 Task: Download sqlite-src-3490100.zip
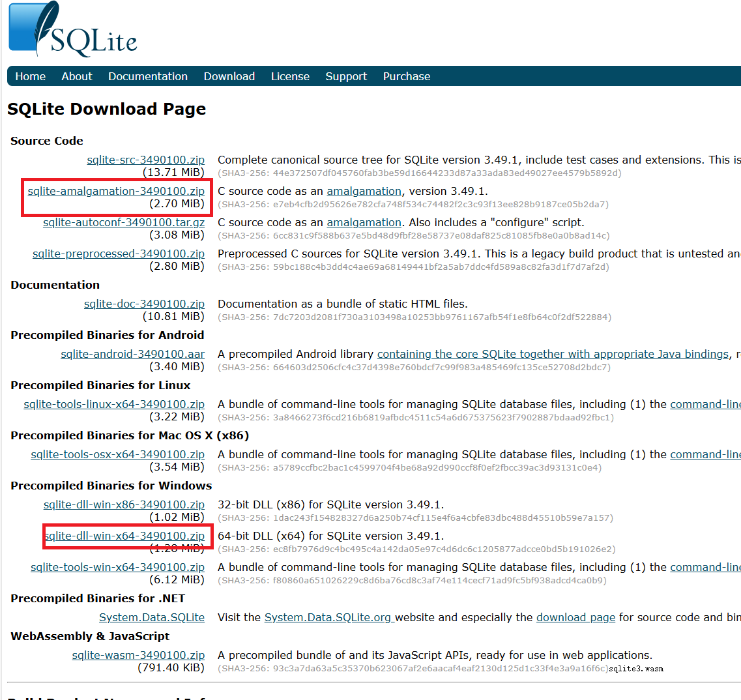point(145,160)
